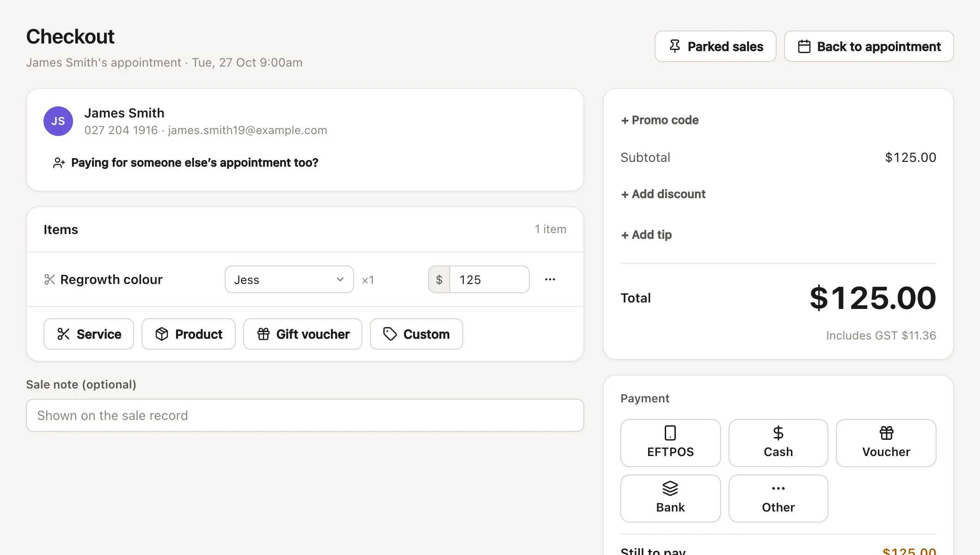Click the James Smith customer name
This screenshot has height=555, width=980.
pyautogui.click(x=124, y=113)
